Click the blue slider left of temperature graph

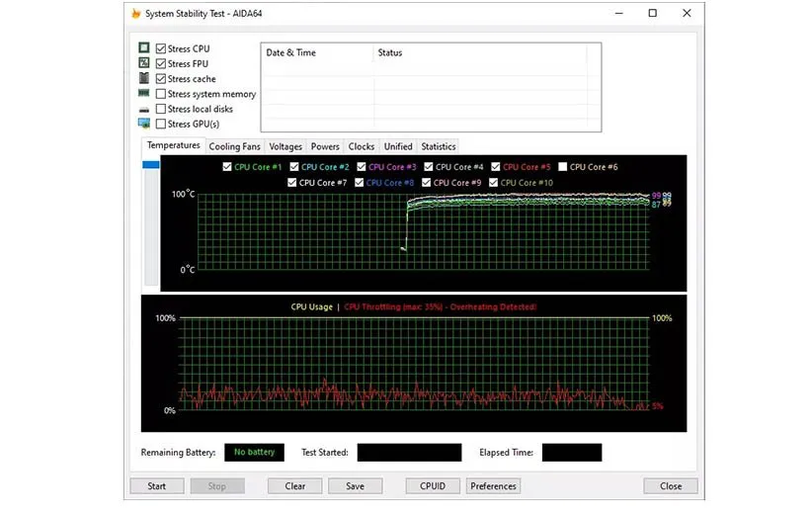click(151, 165)
